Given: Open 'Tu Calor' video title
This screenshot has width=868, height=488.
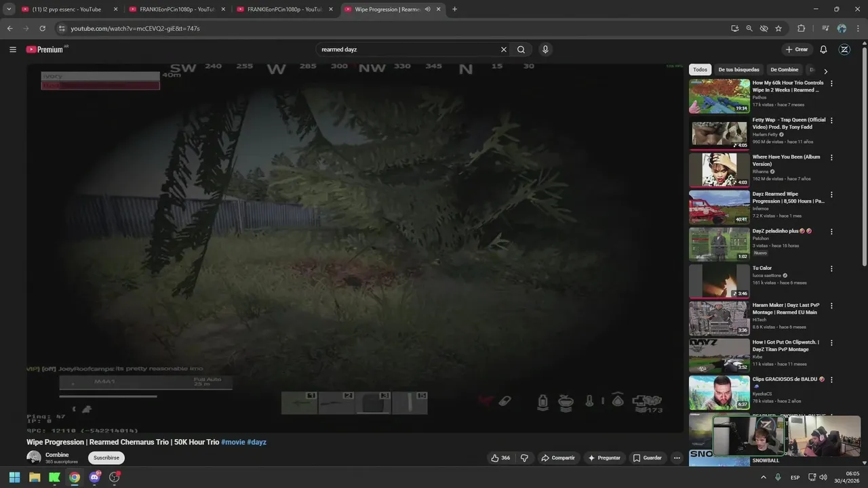Looking at the screenshot, I should pyautogui.click(x=762, y=268).
